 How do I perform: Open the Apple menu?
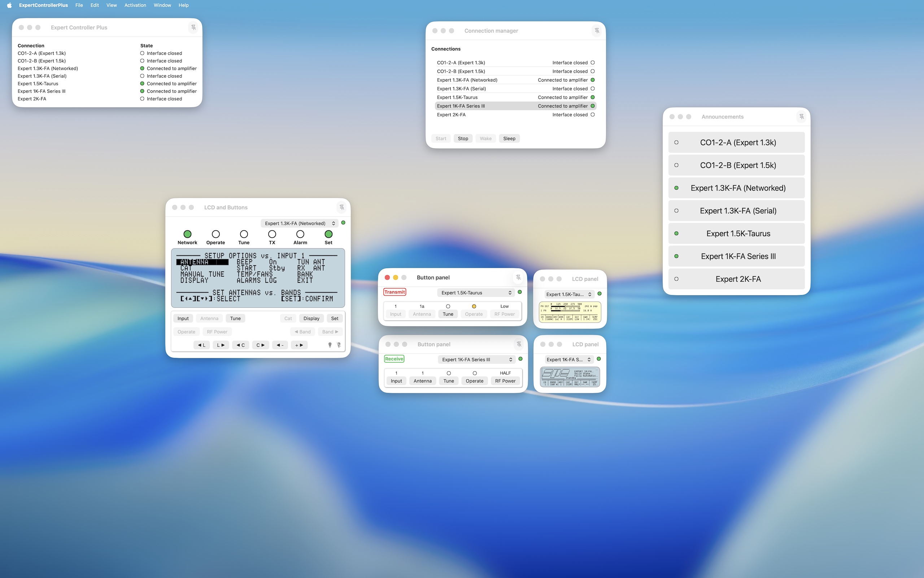pyautogui.click(x=9, y=5)
